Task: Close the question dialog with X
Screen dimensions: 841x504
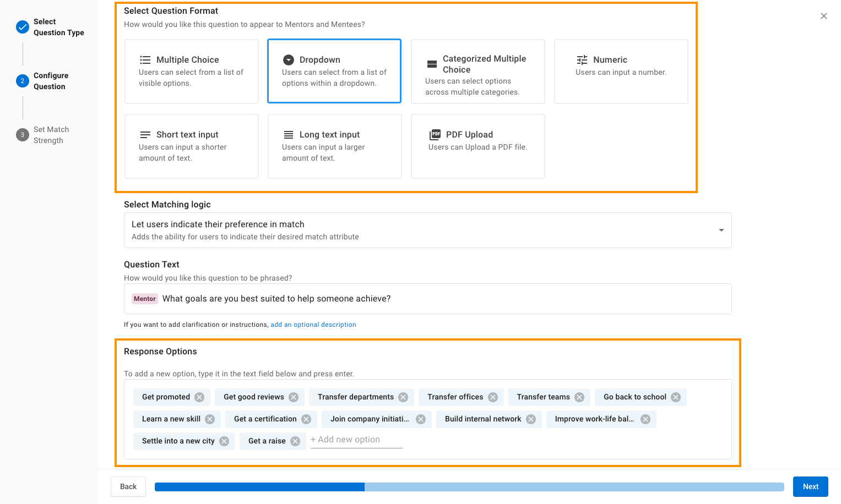Action: pyautogui.click(x=824, y=16)
